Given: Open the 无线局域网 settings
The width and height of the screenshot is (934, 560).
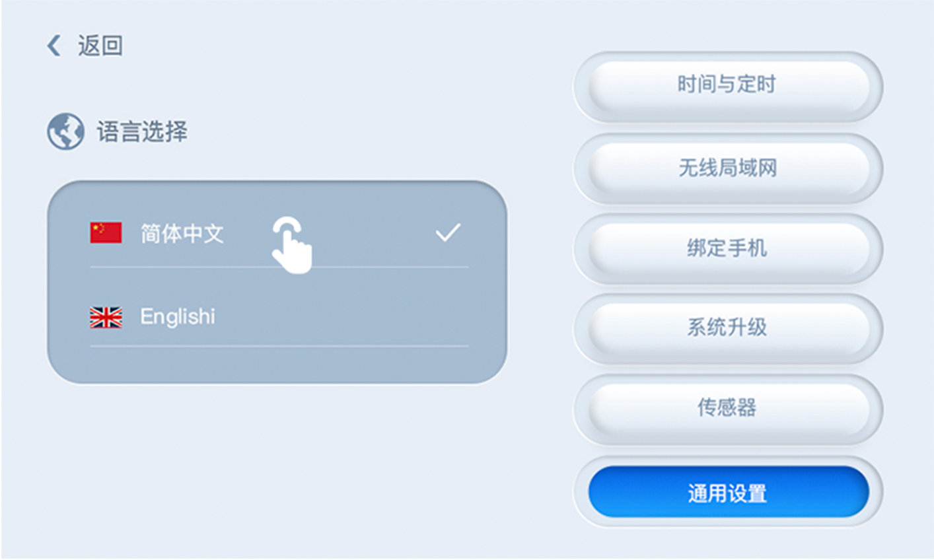Looking at the screenshot, I should pos(728,168).
